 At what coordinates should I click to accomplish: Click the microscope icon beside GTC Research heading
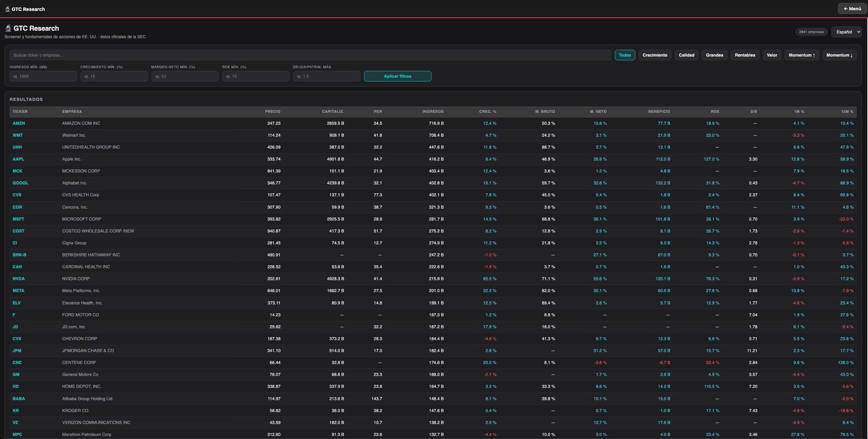tap(8, 28)
